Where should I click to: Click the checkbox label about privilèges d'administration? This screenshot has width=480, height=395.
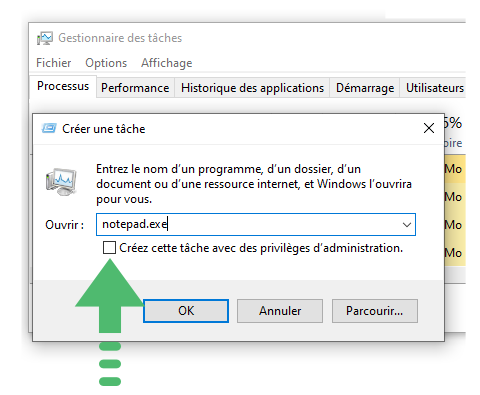261,248
